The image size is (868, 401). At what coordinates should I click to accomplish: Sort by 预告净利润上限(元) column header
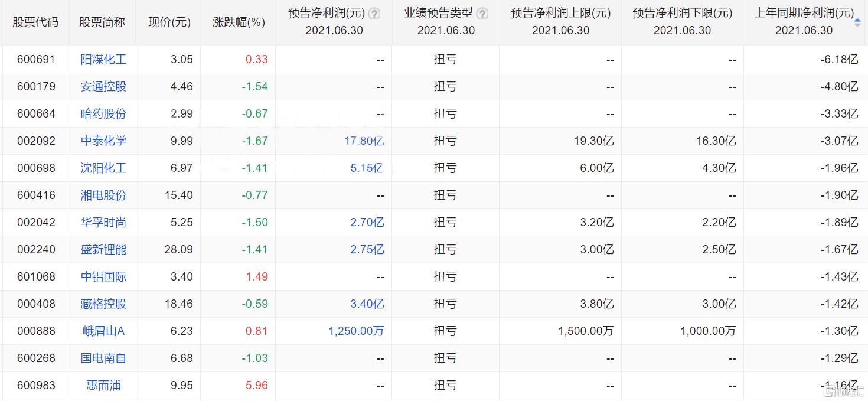560,13
